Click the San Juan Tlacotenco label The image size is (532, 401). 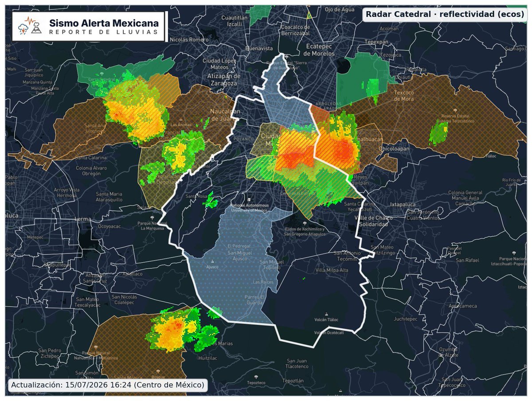297,363
